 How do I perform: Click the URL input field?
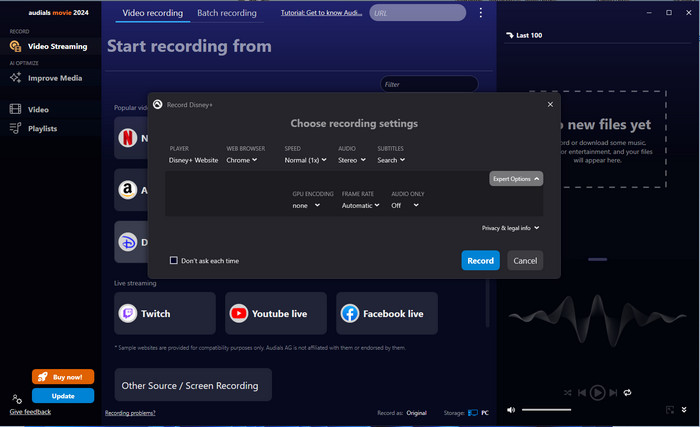pyautogui.click(x=417, y=13)
